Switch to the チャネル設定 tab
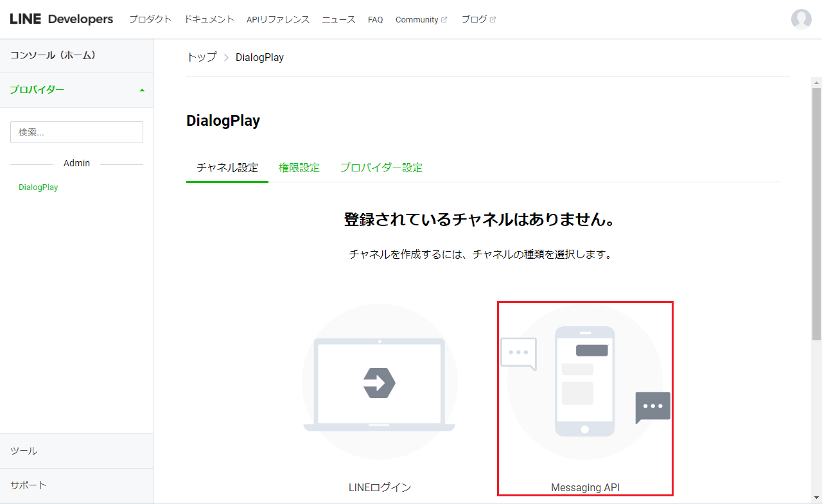Viewport: 822px width, 504px height. click(227, 168)
